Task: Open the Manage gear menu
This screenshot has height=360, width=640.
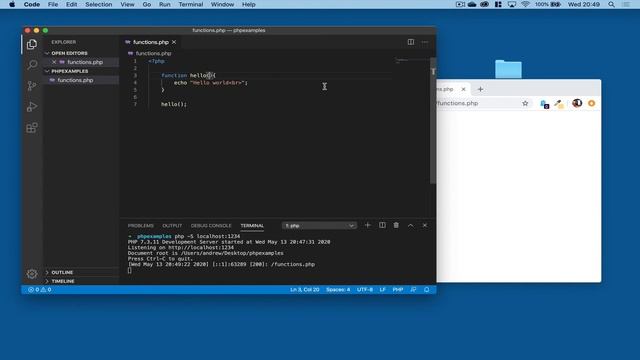Action: 32,273
